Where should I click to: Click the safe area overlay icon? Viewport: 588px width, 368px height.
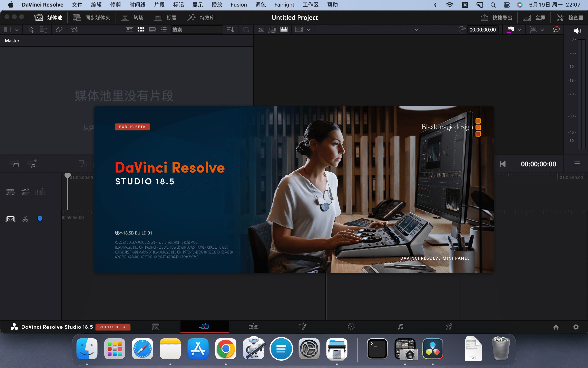(x=533, y=30)
